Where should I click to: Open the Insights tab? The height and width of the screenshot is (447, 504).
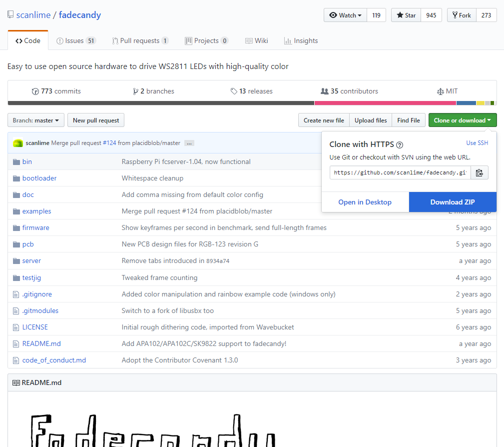coord(301,41)
